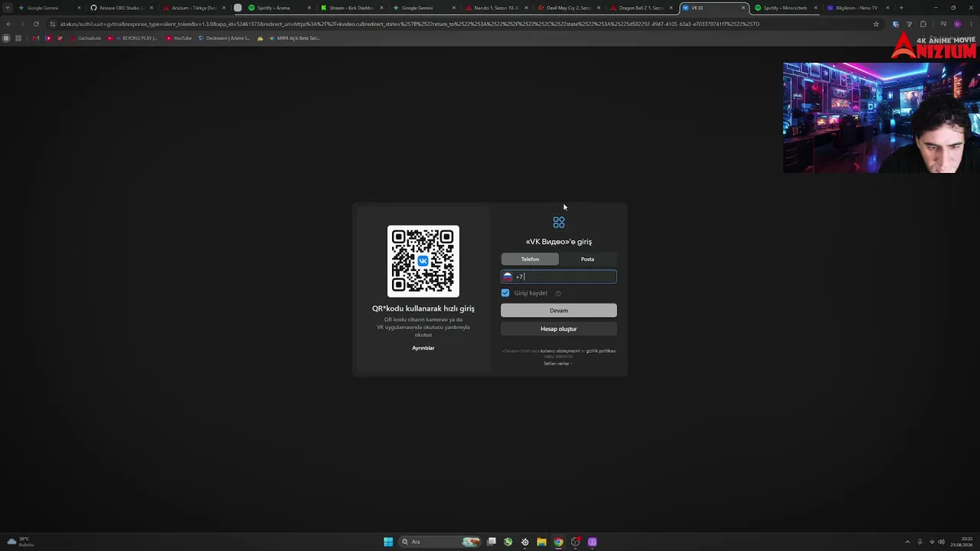The height and width of the screenshot is (551, 980).
Task: Click the Hesap oluştur button
Action: (x=559, y=329)
